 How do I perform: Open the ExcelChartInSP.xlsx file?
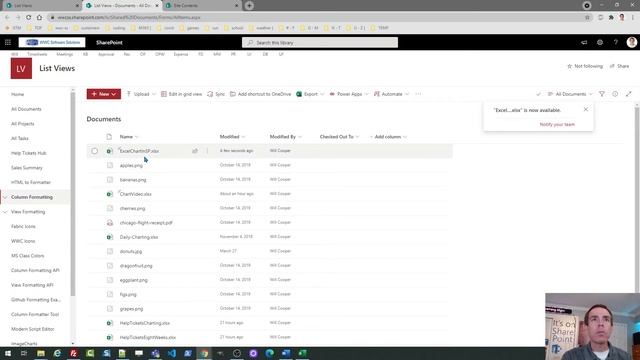[x=139, y=151]
